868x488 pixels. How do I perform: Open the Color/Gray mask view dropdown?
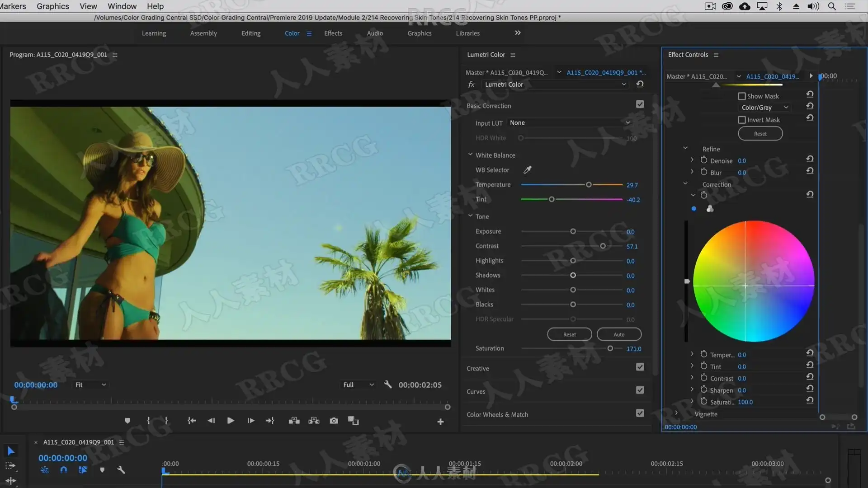[x=764, y=108]
